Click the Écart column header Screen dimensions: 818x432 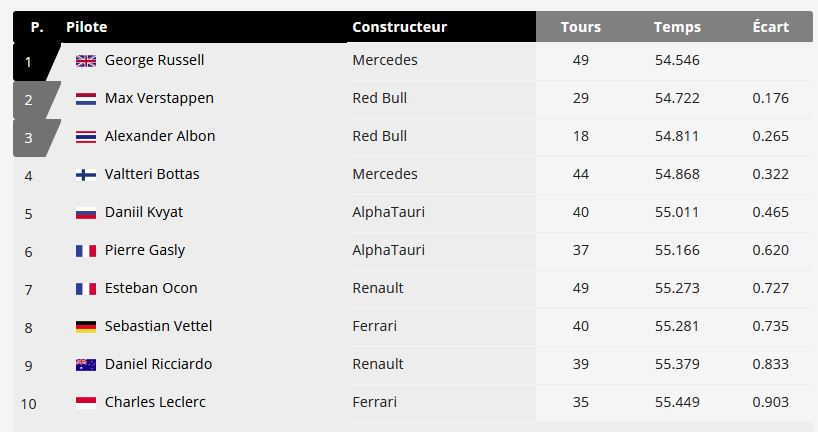coord(771,27)
